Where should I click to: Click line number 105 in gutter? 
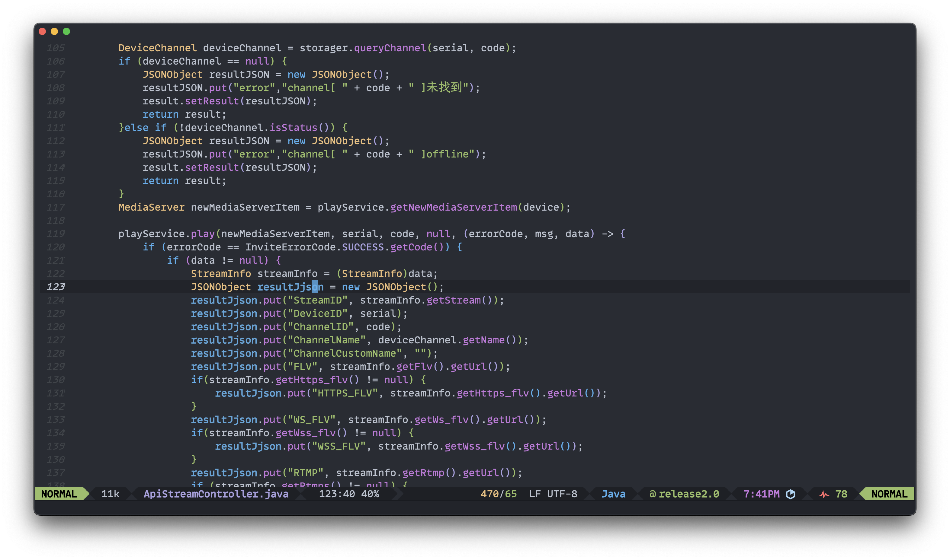point(56,48)
